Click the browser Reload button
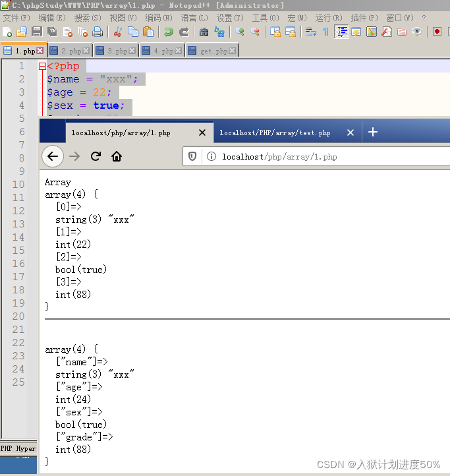 point(96,156)
